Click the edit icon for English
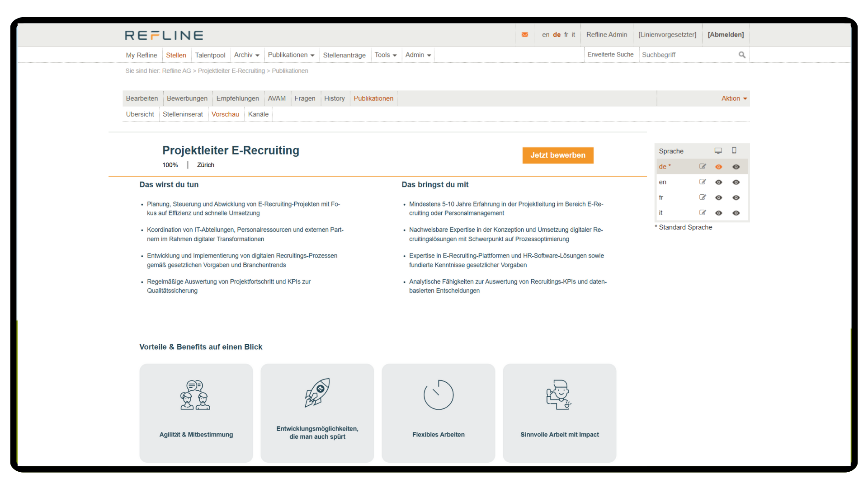Screen dimensions: 868x488 click(x=703, y=182)
